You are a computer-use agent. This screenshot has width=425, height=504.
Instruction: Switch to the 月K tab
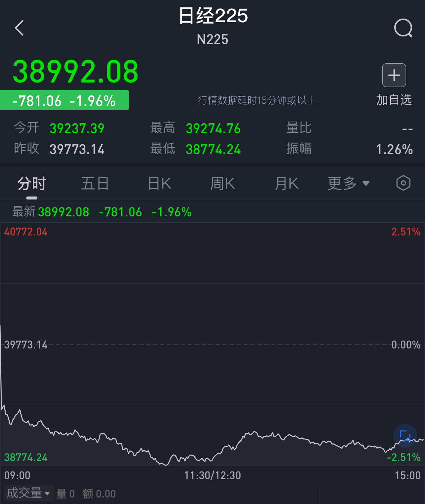tap(287, 184)
